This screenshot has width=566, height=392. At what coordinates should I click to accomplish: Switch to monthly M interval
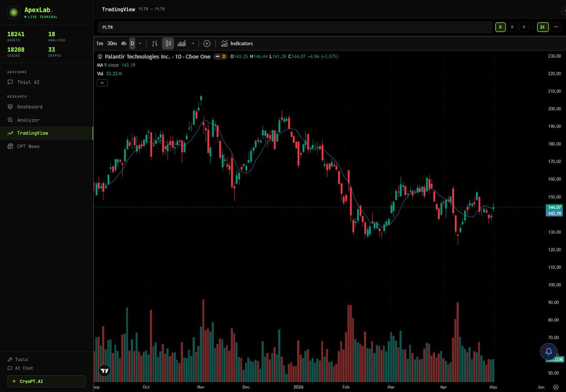tap(524, 27)
